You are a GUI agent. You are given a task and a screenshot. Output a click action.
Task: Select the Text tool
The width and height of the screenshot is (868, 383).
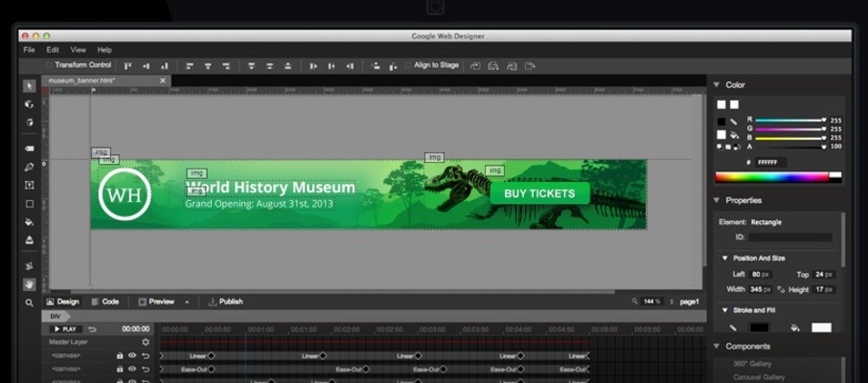point(30,185)
